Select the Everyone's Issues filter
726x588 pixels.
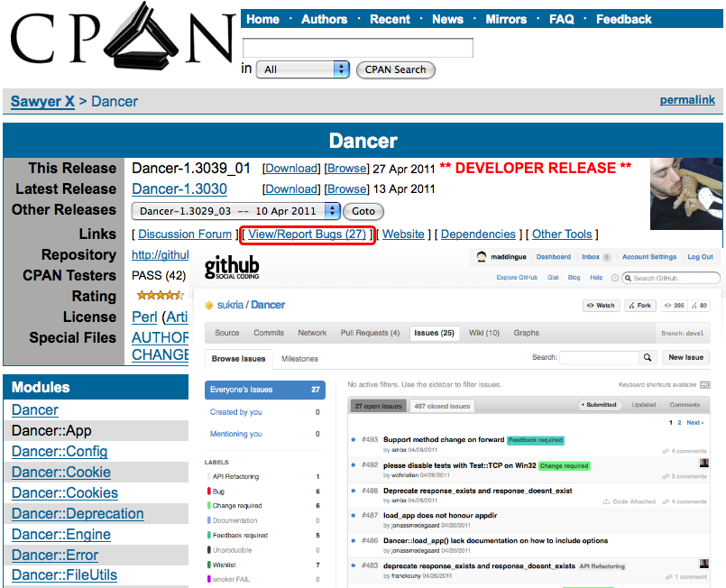point(253,390)
